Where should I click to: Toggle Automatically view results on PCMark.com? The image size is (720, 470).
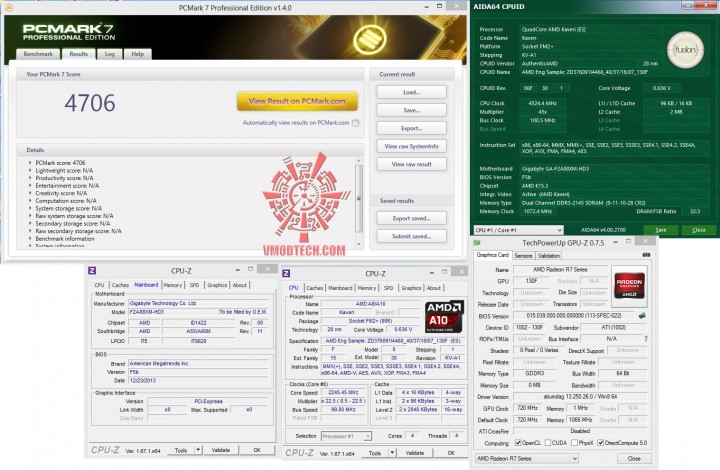[355, 123]
